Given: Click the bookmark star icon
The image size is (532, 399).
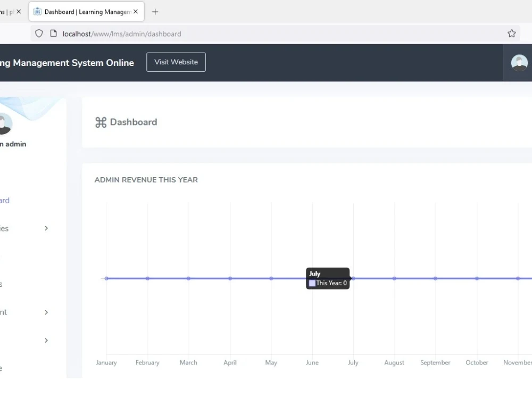Looking at the screenshot, I should pyautogui.click(x=511, y=33).
